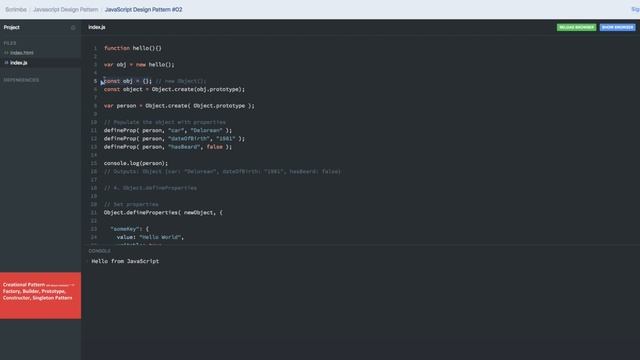
Task: Click line 'const object = Object.create(obj.prototype);'
Action: [174, 89]
